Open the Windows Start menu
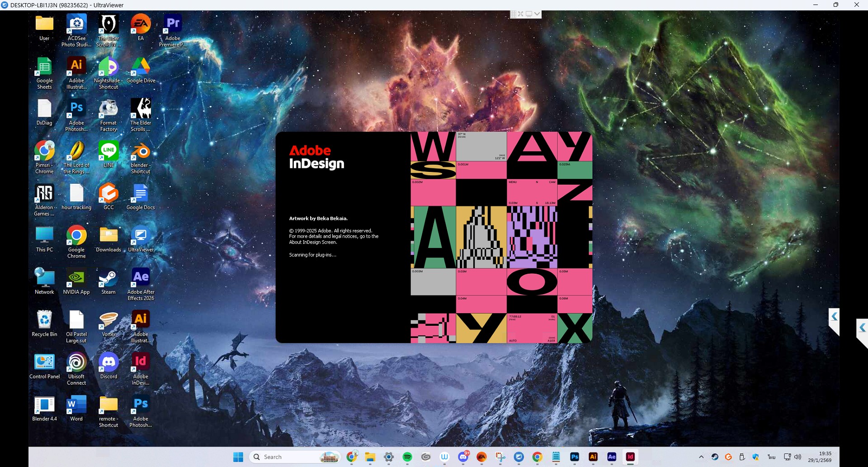 click(238, 457)
